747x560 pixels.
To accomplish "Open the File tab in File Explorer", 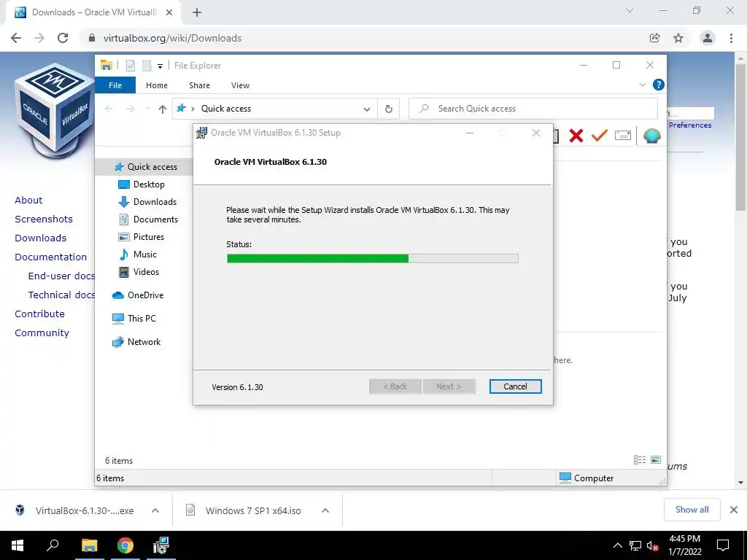I will (115, 85).
